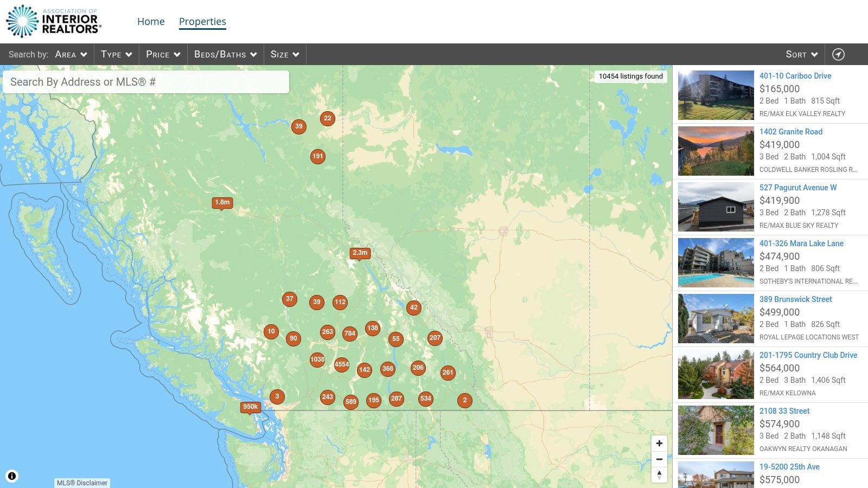Open the Price filter dropdown

(x=163, y=54)
